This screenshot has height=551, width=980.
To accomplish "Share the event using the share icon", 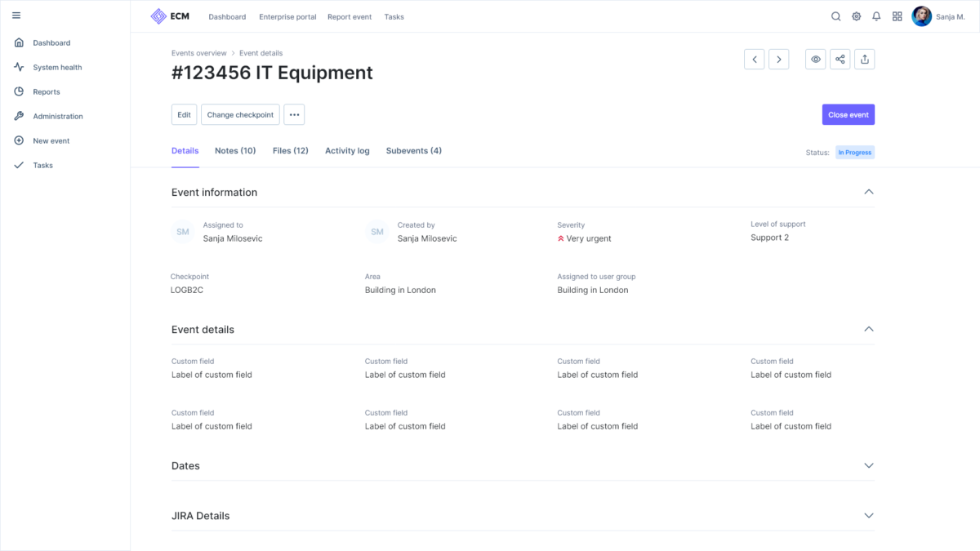I will point(840,59).
